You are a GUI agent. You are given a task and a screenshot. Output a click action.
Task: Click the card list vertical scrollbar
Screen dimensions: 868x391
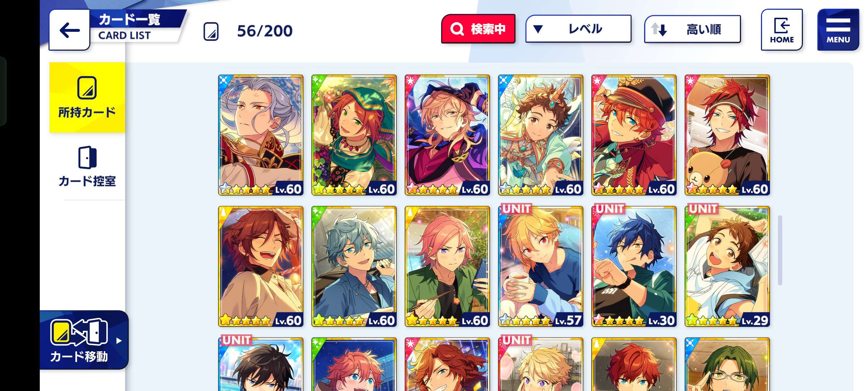[780, 250]
